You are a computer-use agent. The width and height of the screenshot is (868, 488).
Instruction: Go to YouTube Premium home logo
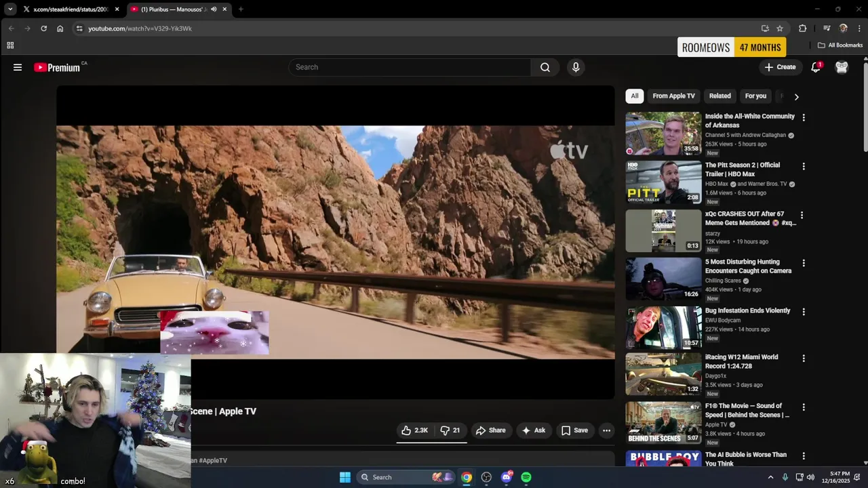tap(57, 67)
